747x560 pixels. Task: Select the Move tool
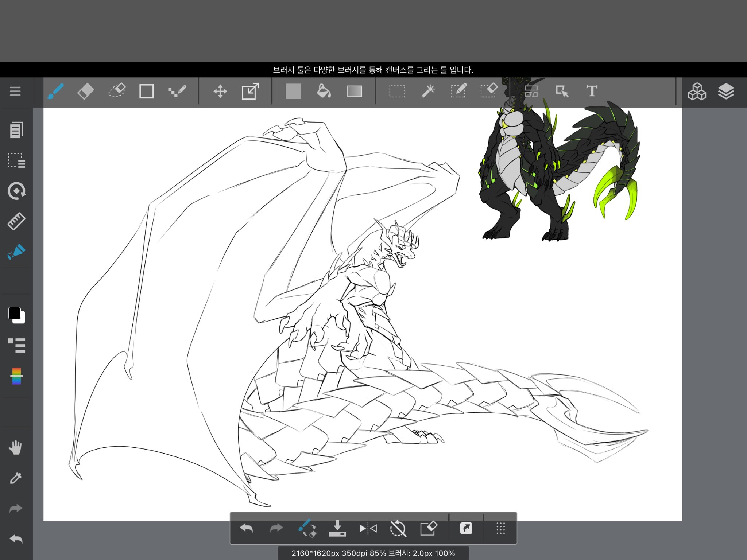click(220, 91)
